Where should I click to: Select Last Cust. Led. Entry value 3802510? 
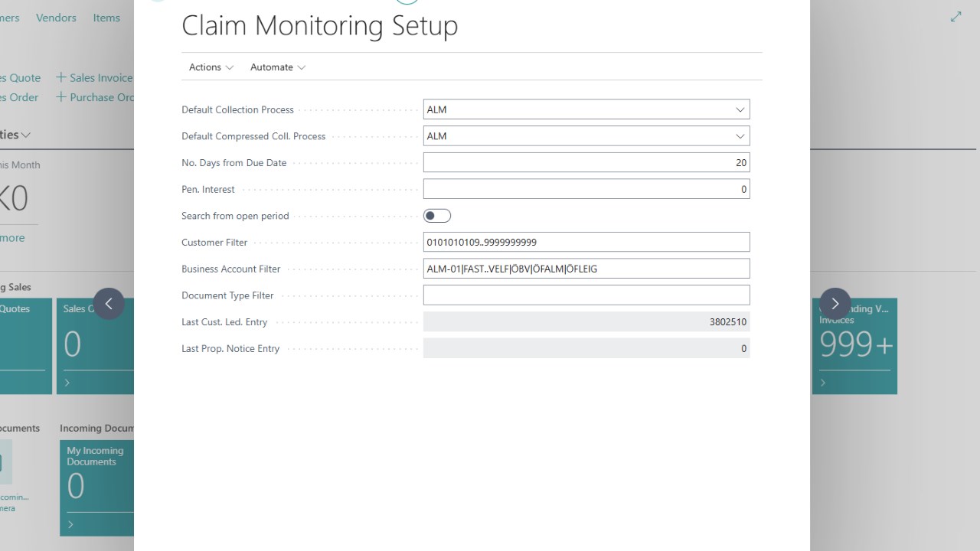pyautogui.click(x=586, y=322)
